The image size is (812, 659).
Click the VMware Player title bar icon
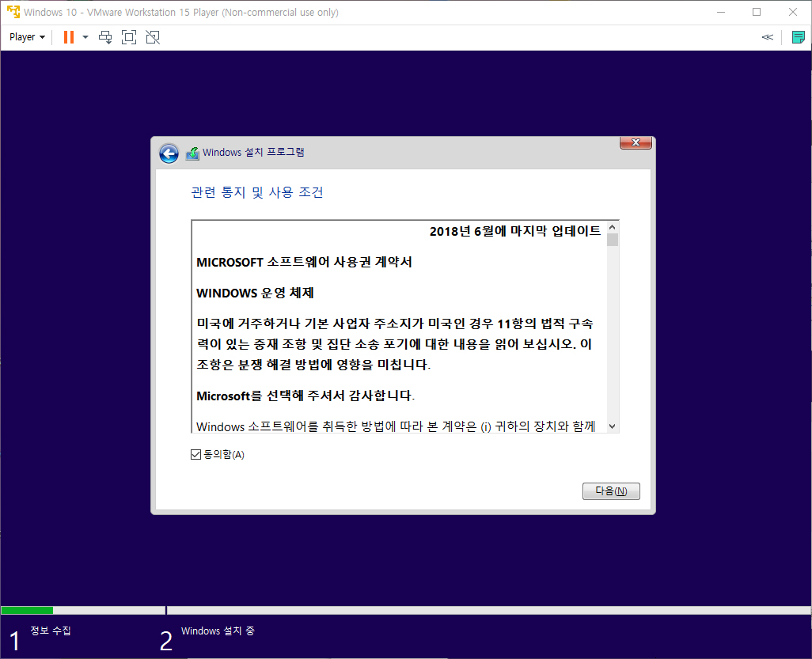(13, 12)
